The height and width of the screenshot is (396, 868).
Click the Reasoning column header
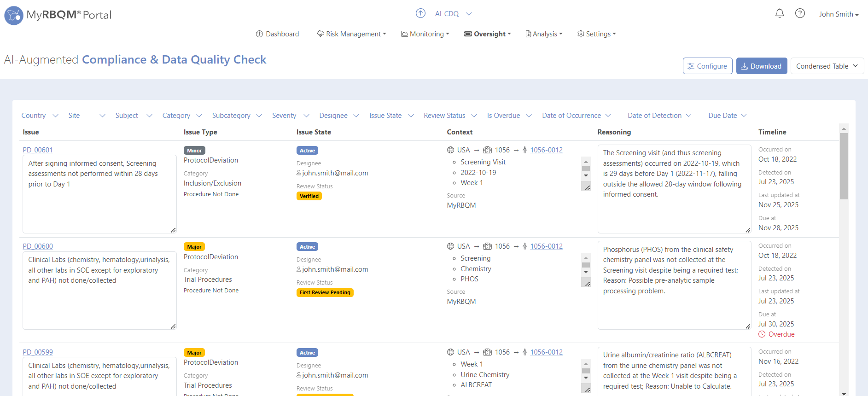pyautogui.click(x=614, y=132)
